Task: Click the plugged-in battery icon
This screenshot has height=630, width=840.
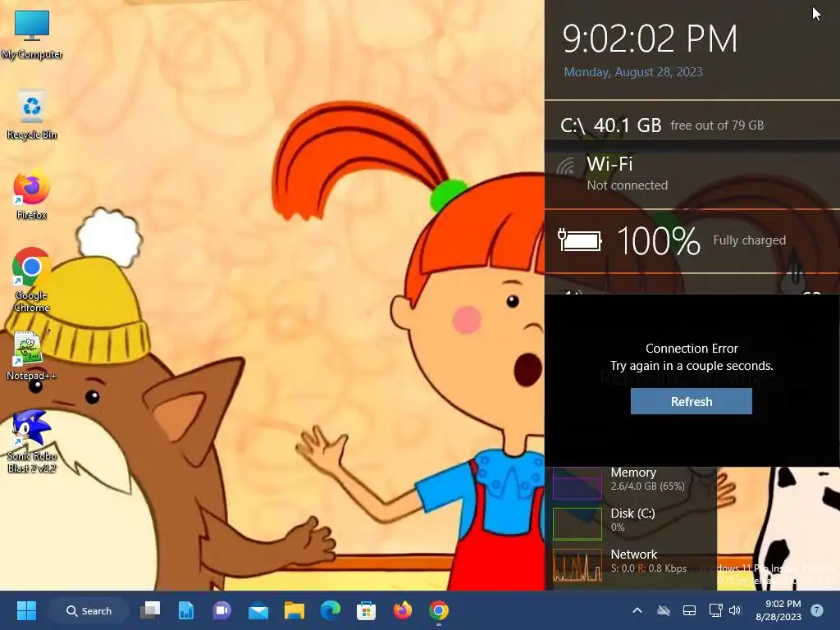Action: pyautogui.click(x=580, y=240)
